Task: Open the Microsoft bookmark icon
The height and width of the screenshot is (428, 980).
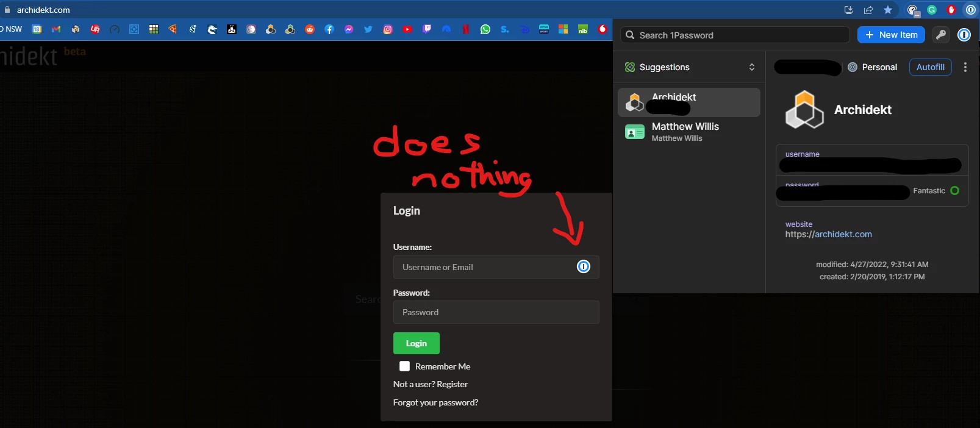Action: [x=563, y=29]
